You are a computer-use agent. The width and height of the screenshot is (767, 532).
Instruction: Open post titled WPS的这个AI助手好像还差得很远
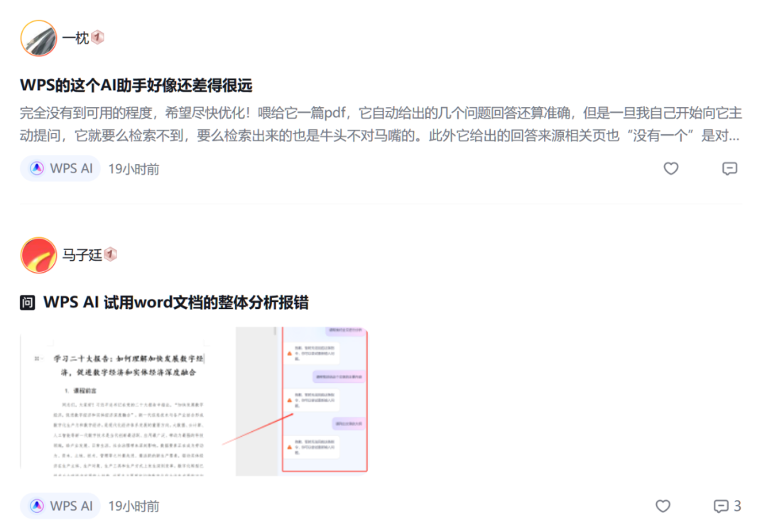[x=136, y=85]
